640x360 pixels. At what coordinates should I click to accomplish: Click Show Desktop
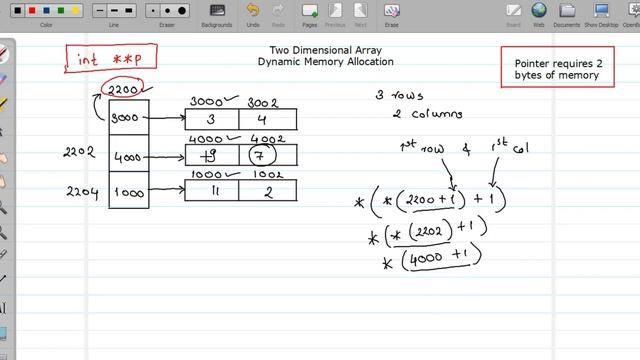click(x=601, y=15)
